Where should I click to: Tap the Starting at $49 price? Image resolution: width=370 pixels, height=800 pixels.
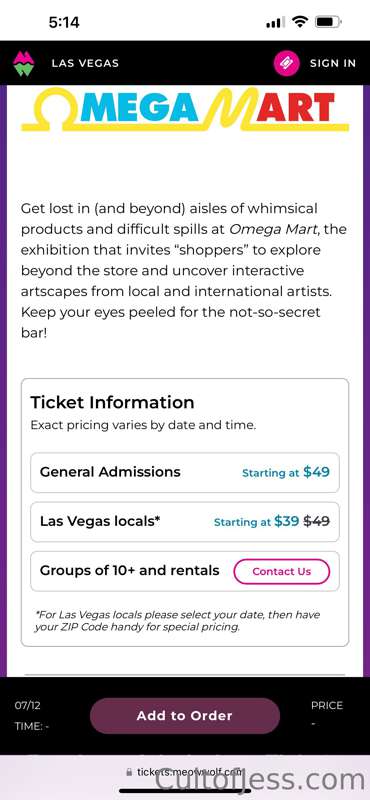(x=286, y=472)
